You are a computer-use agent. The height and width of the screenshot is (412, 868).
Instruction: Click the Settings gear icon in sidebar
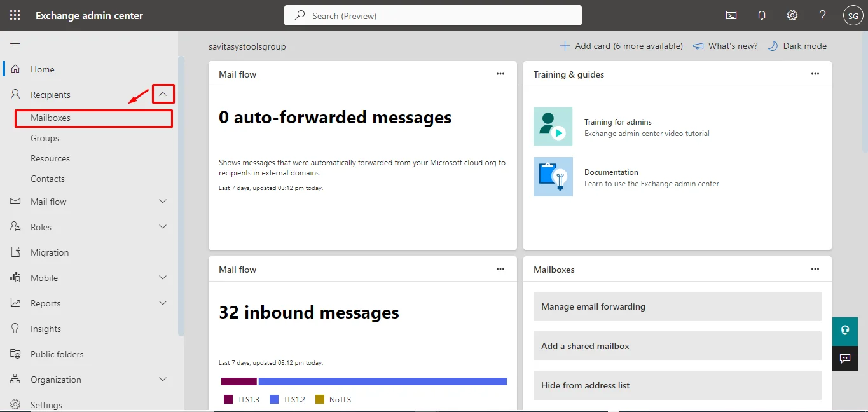[x=16, y=404]
